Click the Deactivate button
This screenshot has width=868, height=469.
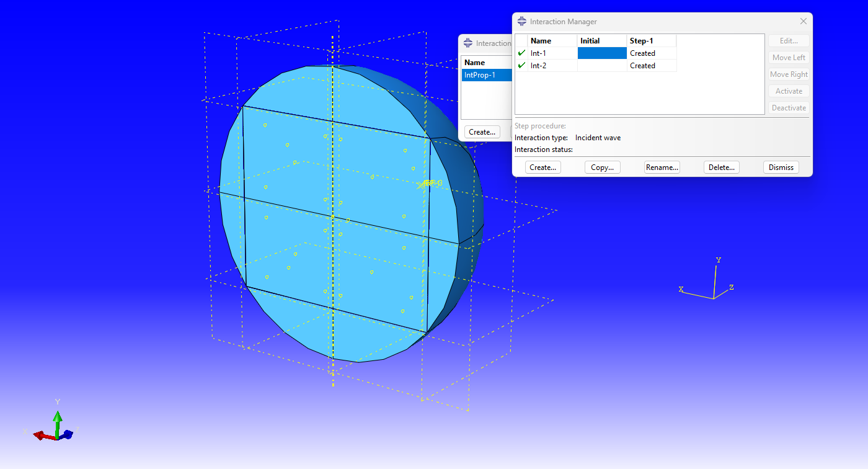pos(789,108)
